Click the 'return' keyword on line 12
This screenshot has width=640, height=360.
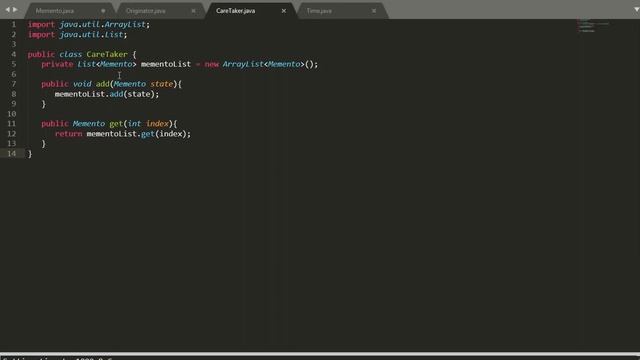point(69,134)
